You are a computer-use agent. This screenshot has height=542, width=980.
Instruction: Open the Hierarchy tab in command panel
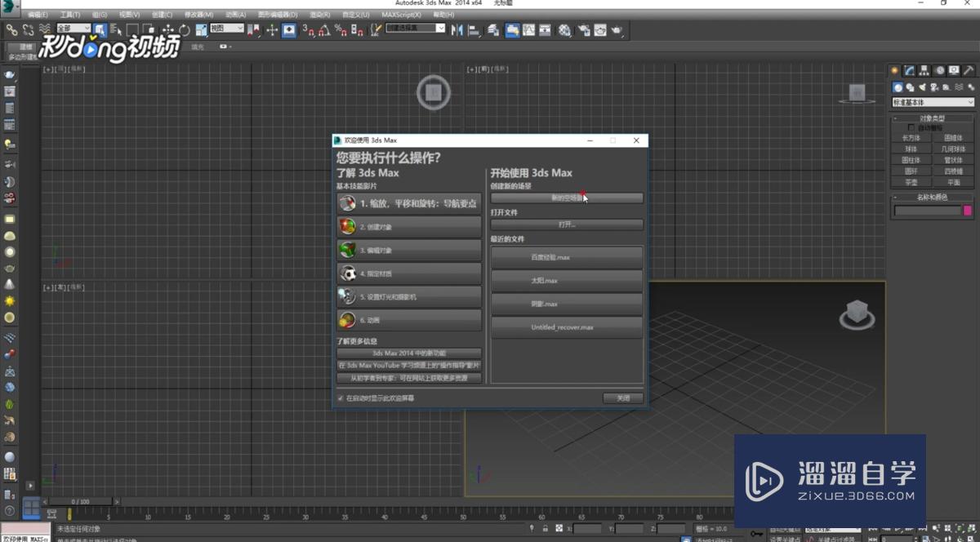pos(924,71)
